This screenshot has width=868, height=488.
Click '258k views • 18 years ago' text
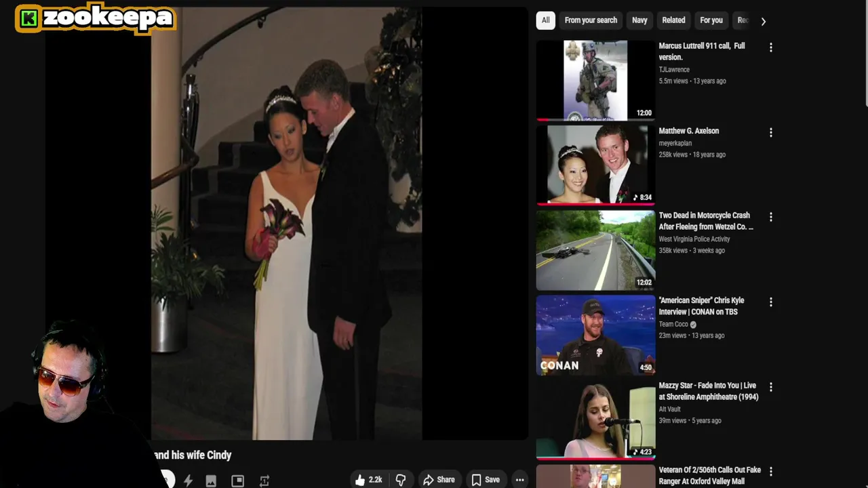click(x=692, y=155)
